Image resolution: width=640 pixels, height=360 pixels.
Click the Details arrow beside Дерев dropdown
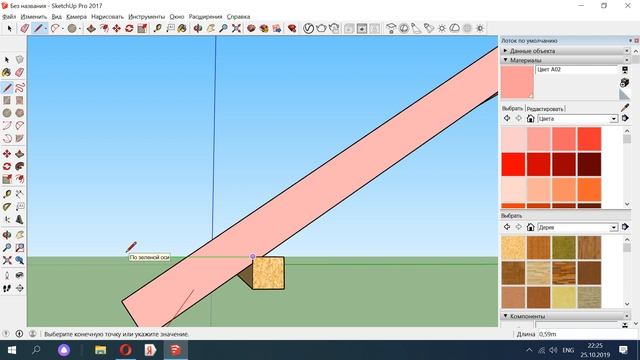click(x=625, y=227)
